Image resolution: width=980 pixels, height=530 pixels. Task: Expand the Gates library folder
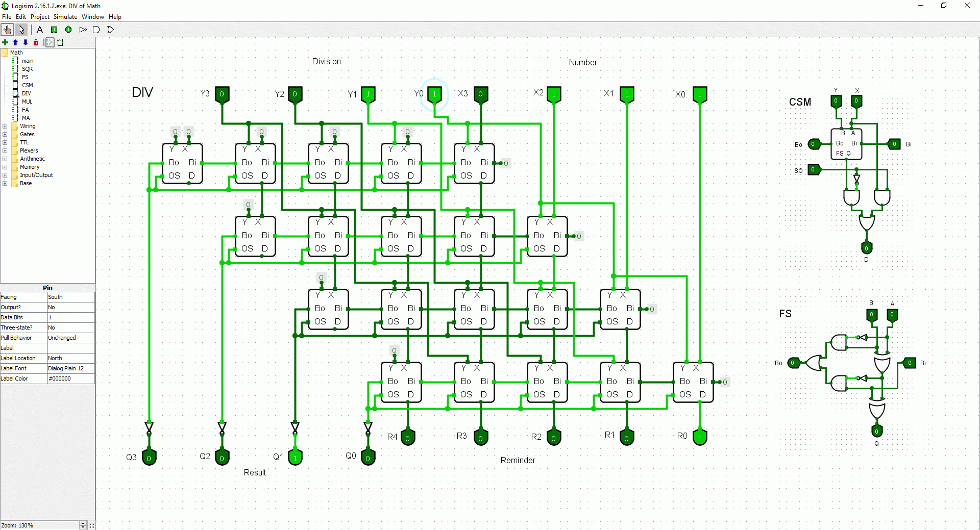[x=5, y=134]
